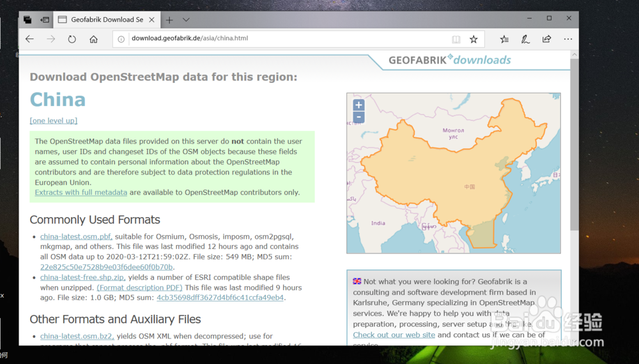Download china-latest.osm.pbf file
Screen dimensions: 639x364
[x=76, y=236]
